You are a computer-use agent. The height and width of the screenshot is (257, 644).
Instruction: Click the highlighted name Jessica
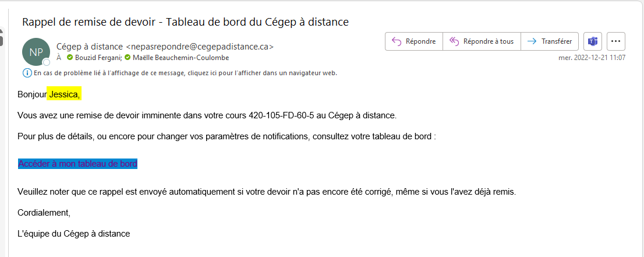65,94
